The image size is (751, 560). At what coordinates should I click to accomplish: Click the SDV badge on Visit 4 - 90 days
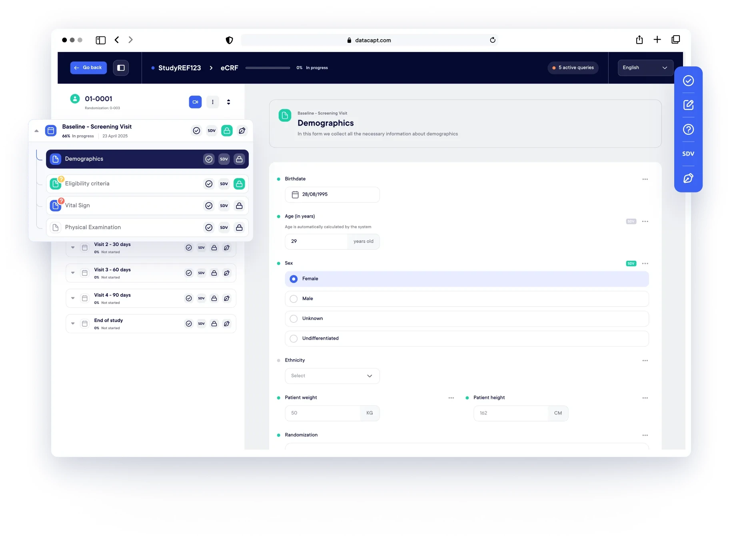[x=201, y=298]
